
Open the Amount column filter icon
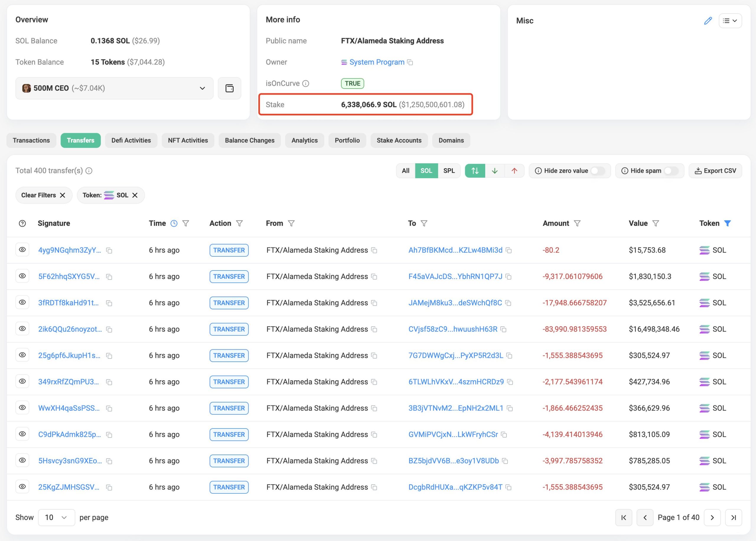pos(577,223)
